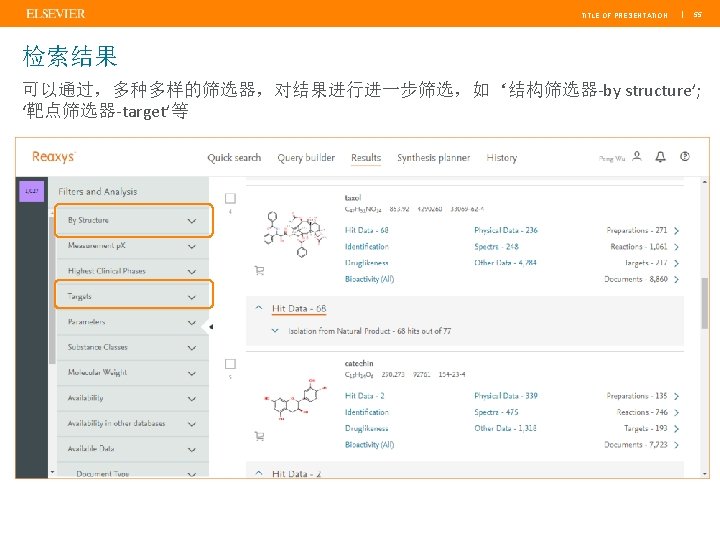Open the help question-mark icon
This screenshot has height=540, width=720.
coord(685,157)
